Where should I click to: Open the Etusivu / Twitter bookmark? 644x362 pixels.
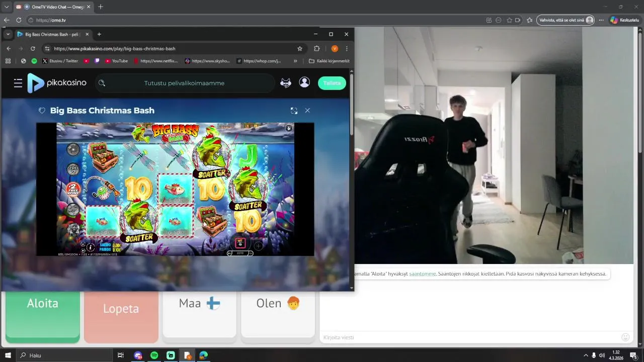click(60, 61)
